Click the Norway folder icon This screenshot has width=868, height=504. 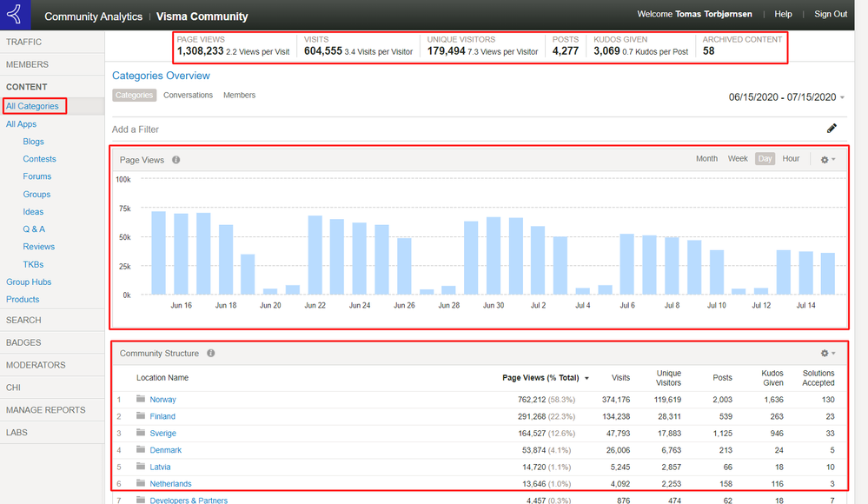(x=141, y=399)
